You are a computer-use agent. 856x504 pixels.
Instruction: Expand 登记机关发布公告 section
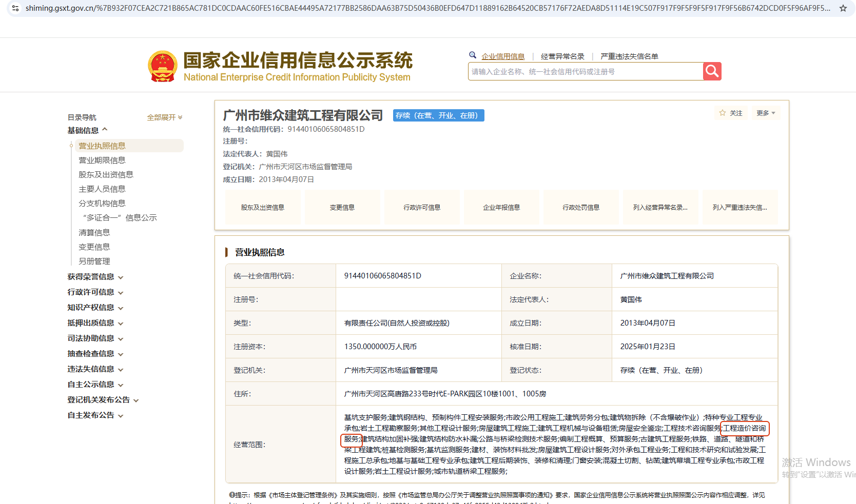pos(103,400)
